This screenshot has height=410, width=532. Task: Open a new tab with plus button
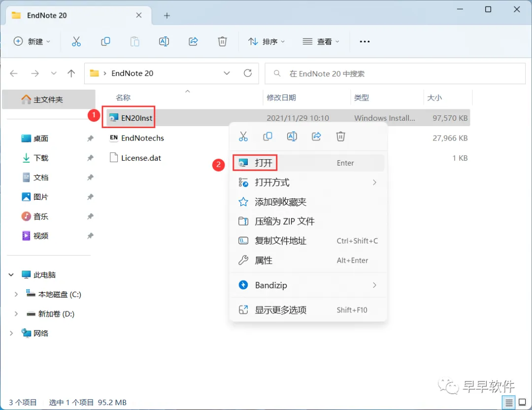tap(166, 16)
